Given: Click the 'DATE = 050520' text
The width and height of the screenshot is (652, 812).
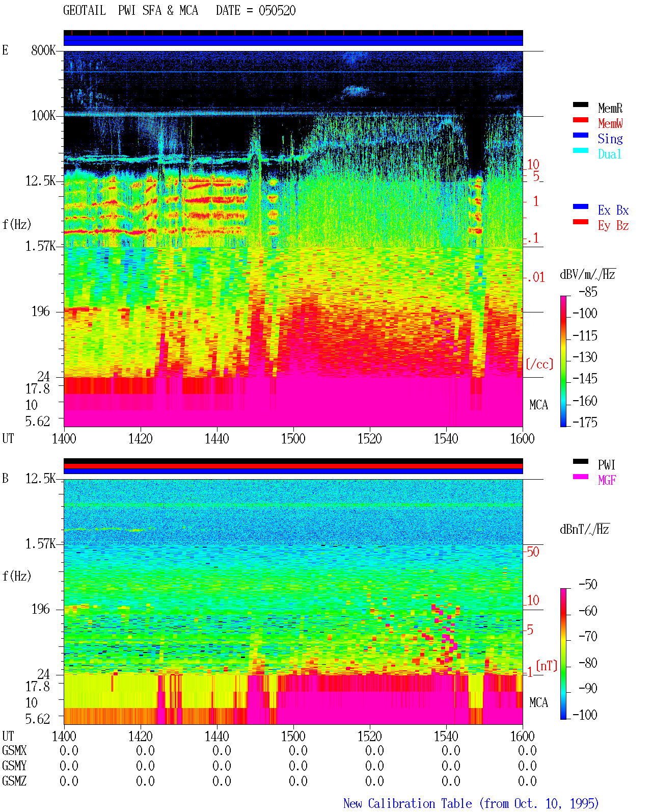Looking at the screenshot, I should tap(256, 11).
